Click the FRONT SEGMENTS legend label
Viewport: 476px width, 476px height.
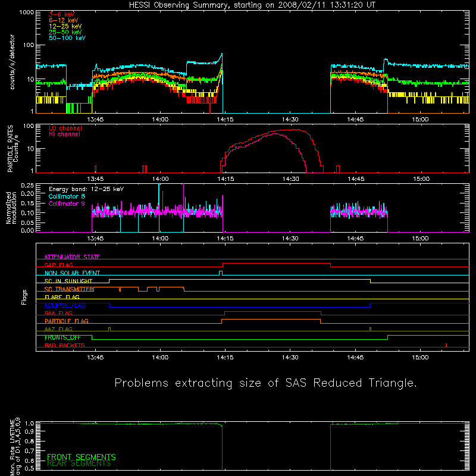click(82, 457)
